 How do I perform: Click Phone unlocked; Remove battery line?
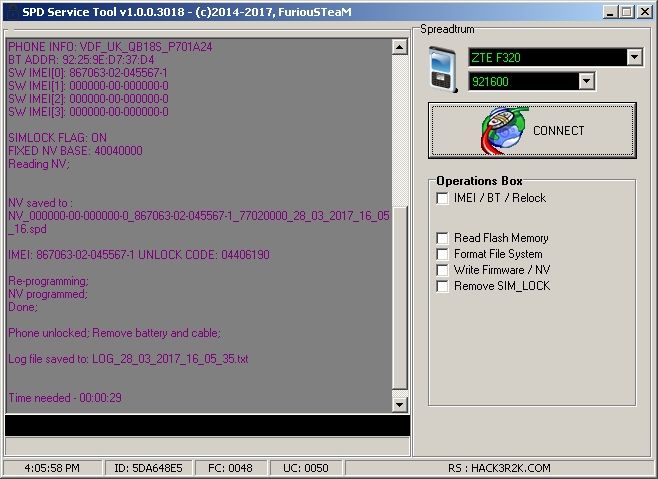[x=115, y=333]
